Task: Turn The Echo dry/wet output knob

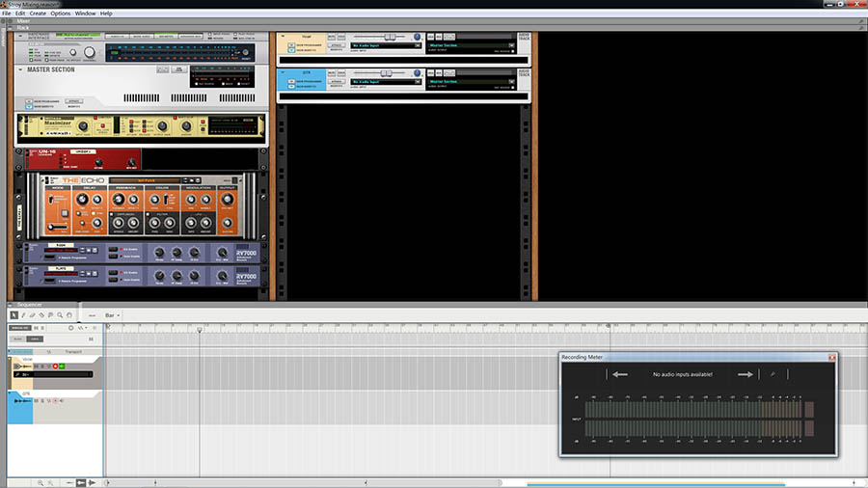Action: (x=227, y=200)
